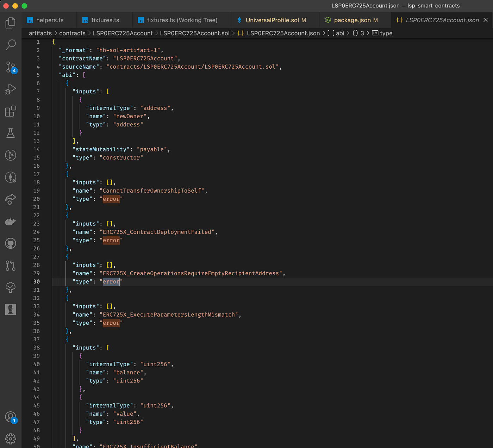
Task: Select the LSP0ERC725Account.json tab
Action: [x=442, y=20]
